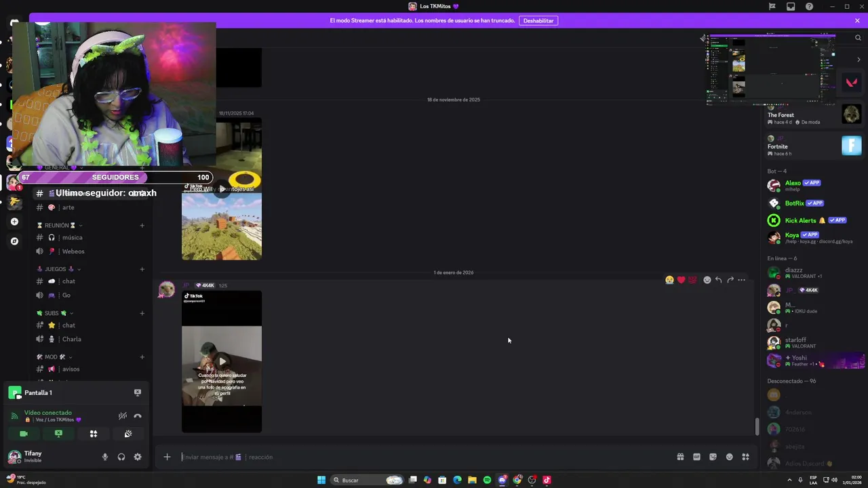Open the emoji picker in message bar
This screenshot has height=488, width=868.
coord(730,457)
